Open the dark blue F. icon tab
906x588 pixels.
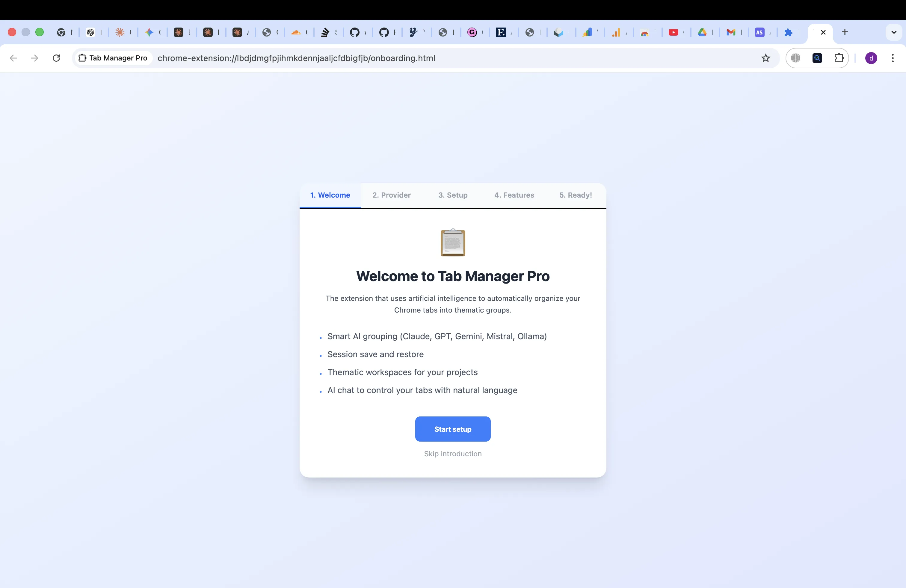501,32
